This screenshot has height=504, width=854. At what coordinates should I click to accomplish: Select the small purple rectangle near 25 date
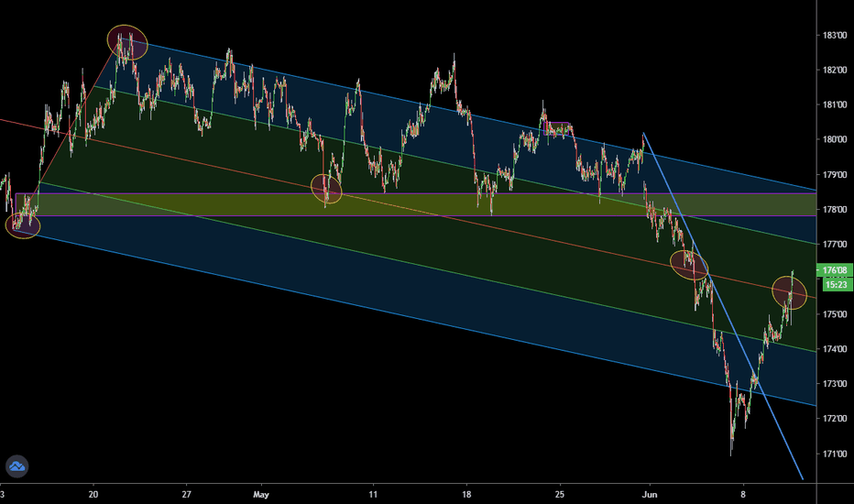(556, 128)
